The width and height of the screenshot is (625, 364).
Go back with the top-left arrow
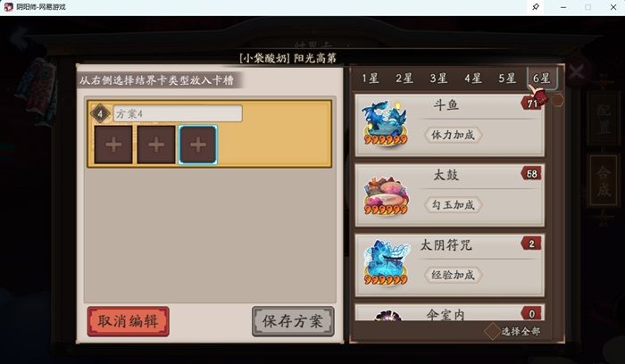pyautogui.click(x=19, y=37)
